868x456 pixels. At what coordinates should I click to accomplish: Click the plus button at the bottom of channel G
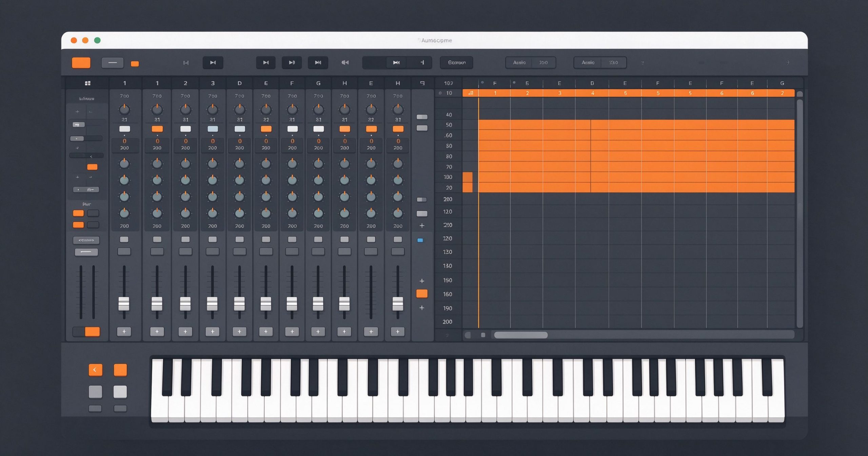click(x=318, y=331)
